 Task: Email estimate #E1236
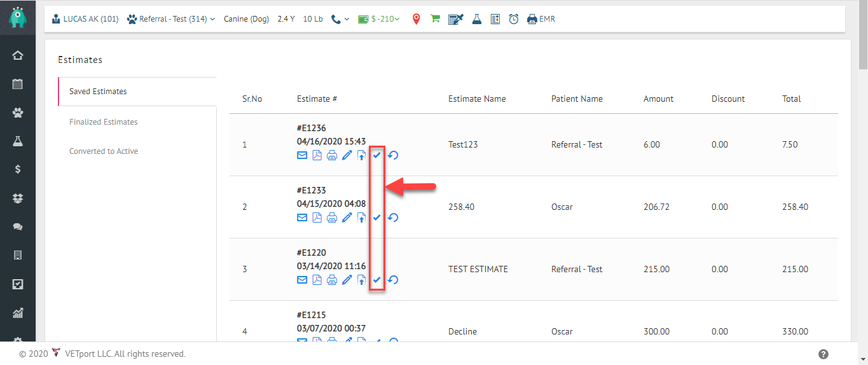[x=302, y=155]
